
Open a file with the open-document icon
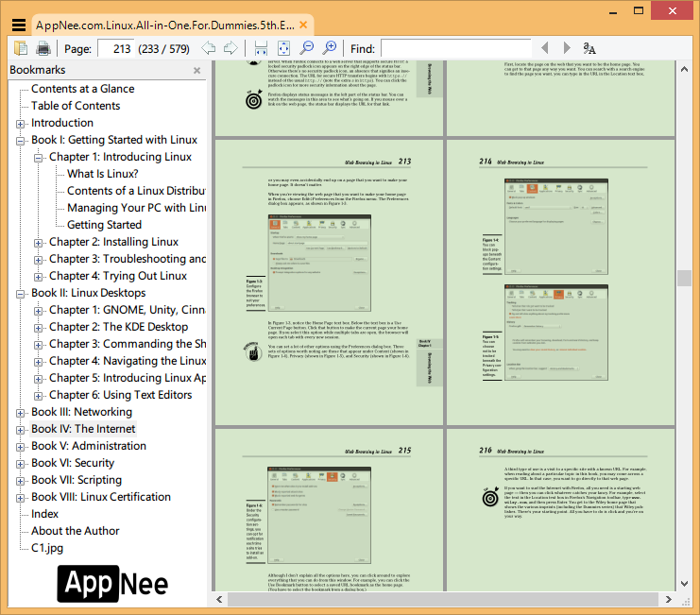(x=21, y=48)
